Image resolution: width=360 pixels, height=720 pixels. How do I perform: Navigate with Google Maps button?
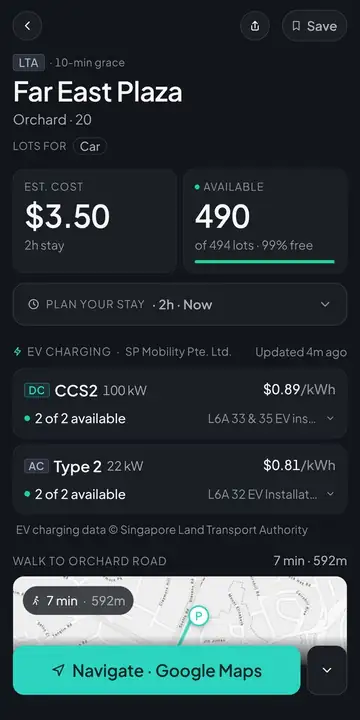tap(157, 670)
